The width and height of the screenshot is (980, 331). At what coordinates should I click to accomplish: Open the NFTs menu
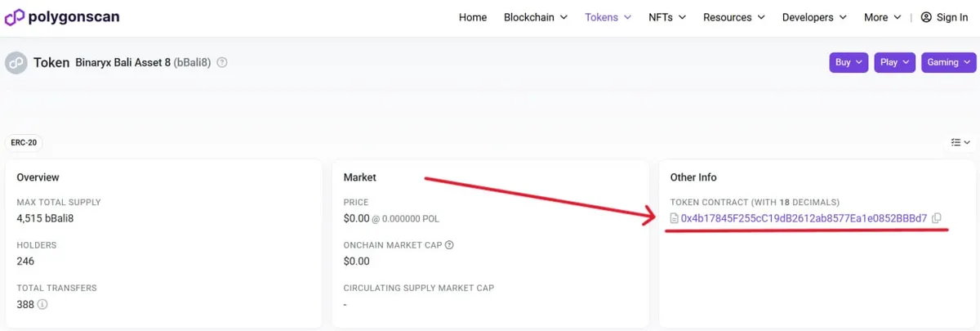tap(666, 17)
